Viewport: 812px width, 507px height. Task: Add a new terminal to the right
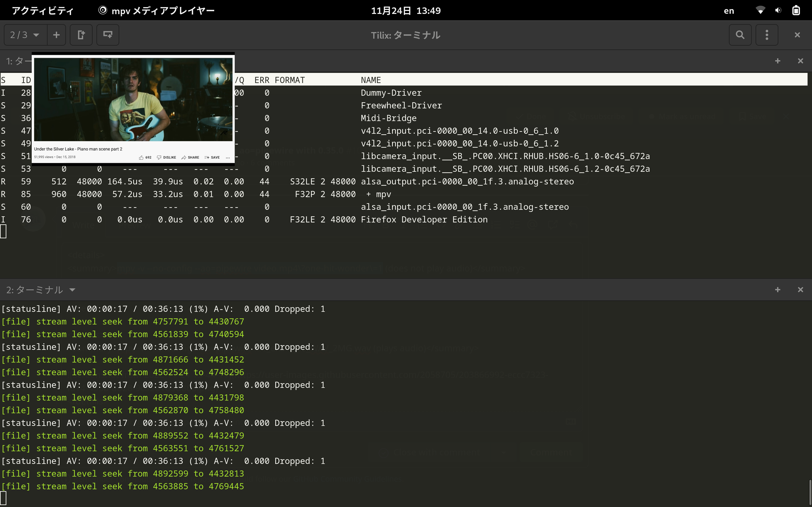[x=81, y=34]
